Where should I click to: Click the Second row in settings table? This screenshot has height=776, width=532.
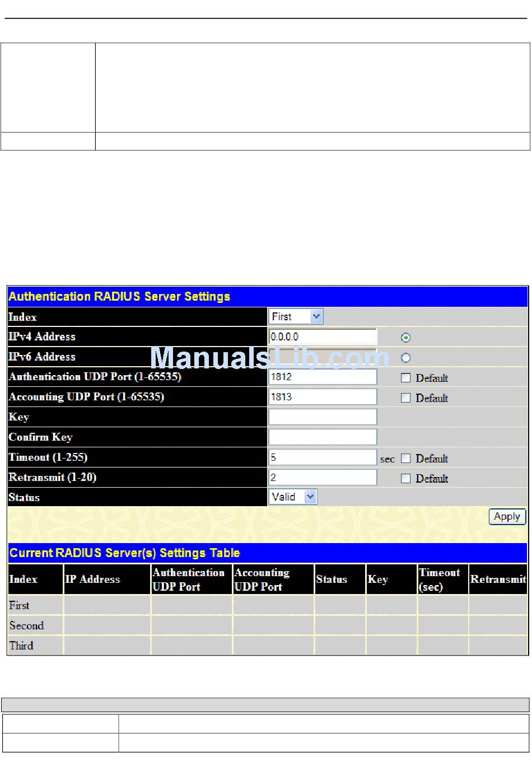point(268,625)
